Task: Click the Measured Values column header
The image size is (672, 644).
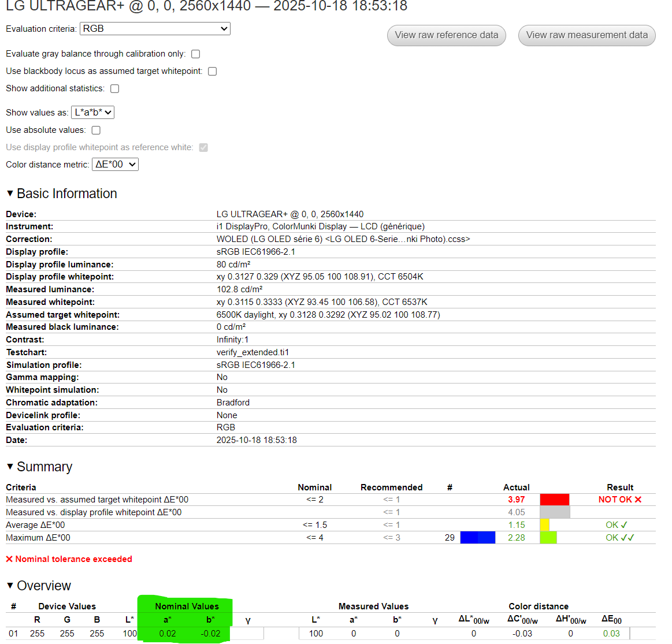Action: click(373, 606)
